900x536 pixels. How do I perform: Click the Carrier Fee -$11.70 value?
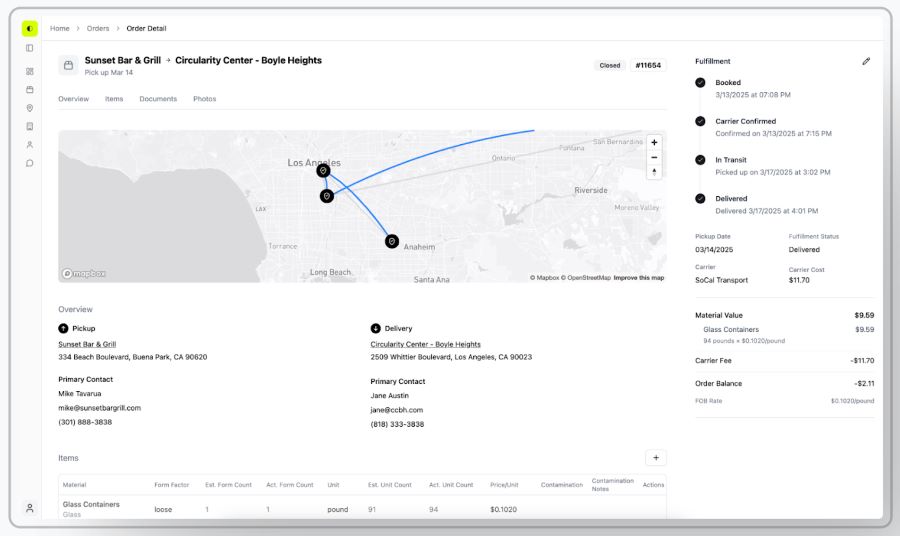[862, 360]
